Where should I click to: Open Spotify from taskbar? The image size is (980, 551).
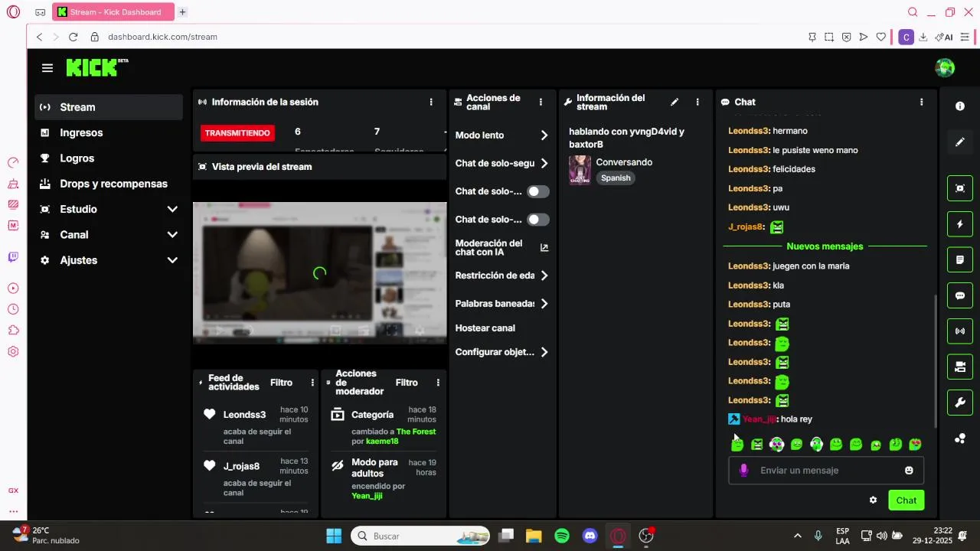[562, 536]
